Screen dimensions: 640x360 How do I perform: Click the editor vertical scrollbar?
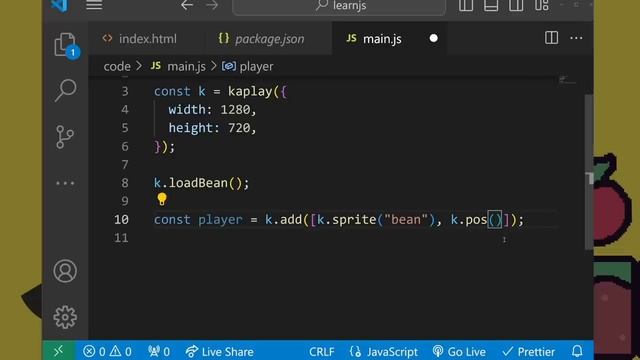click(589, 171)
